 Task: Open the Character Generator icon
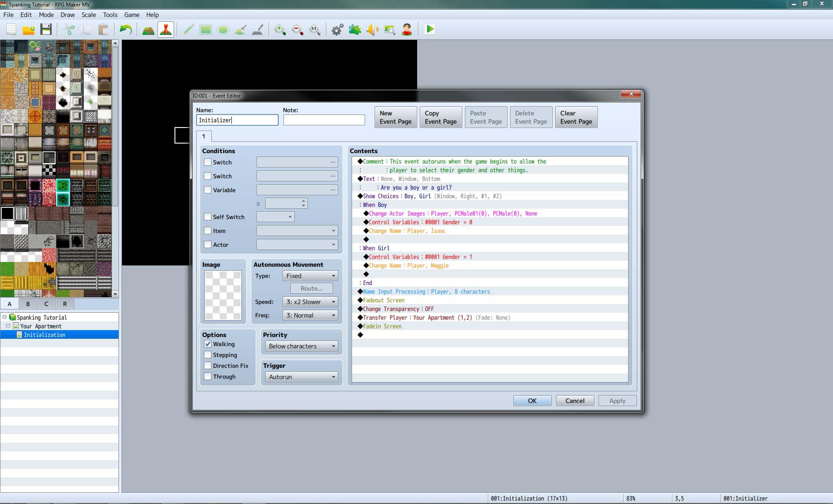point(407,29)
